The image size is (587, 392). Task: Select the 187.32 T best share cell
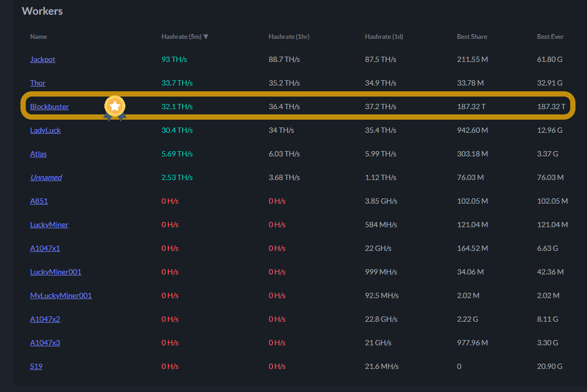click(471, 107)
